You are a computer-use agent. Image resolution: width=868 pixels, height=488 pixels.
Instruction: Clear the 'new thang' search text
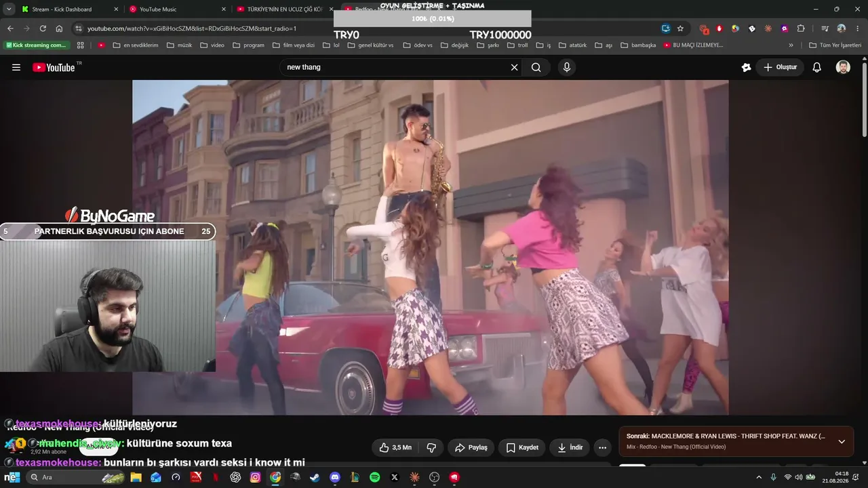pyautogui.click(x=514, y=67)
